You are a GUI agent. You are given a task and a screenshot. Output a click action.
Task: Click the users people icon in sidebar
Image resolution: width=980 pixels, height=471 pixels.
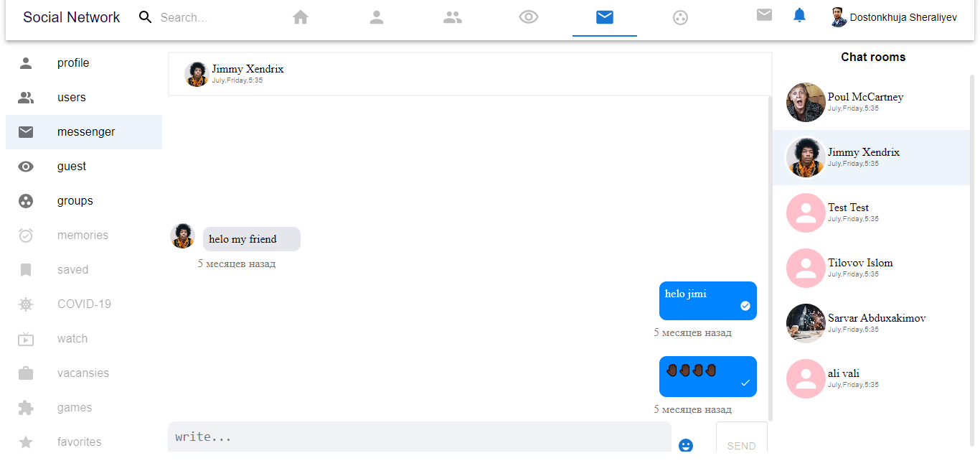[26, 98]
